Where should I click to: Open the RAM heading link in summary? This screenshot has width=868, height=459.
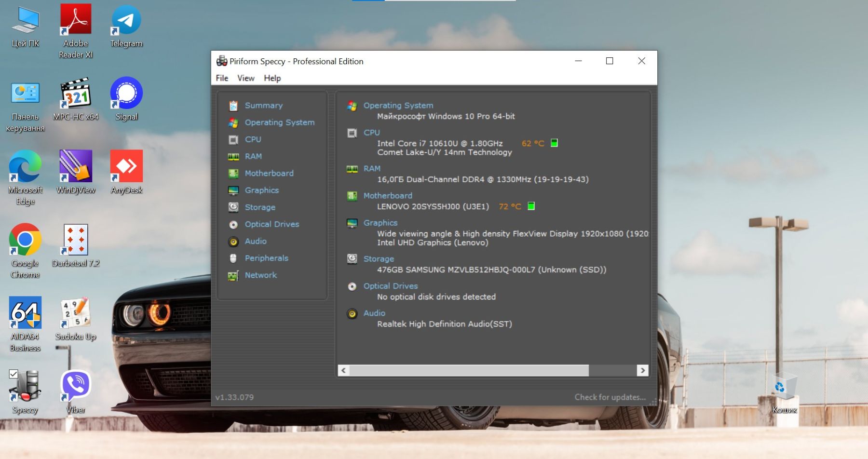point(372,169)
